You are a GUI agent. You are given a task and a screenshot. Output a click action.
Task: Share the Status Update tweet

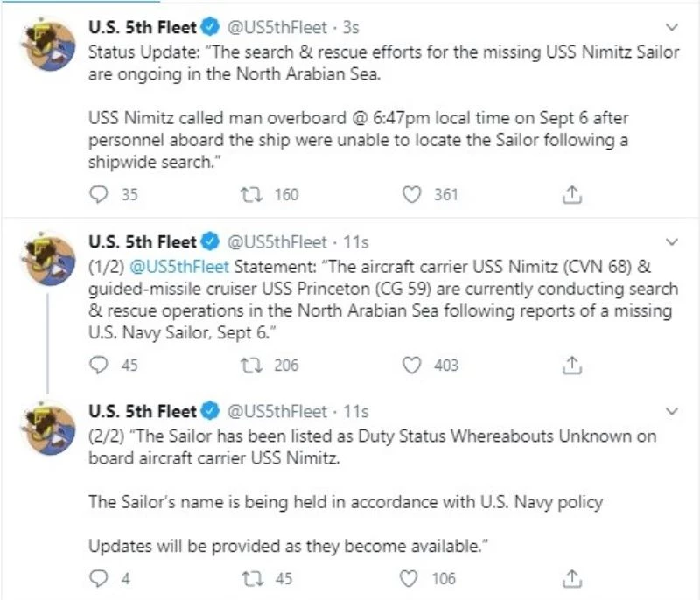572,195
